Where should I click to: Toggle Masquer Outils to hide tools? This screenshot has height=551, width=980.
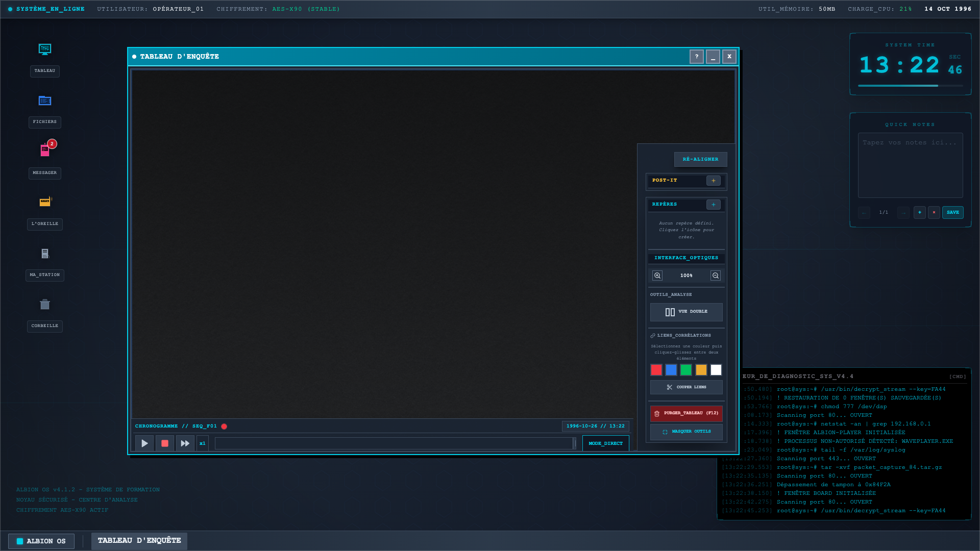coord(686,432)
